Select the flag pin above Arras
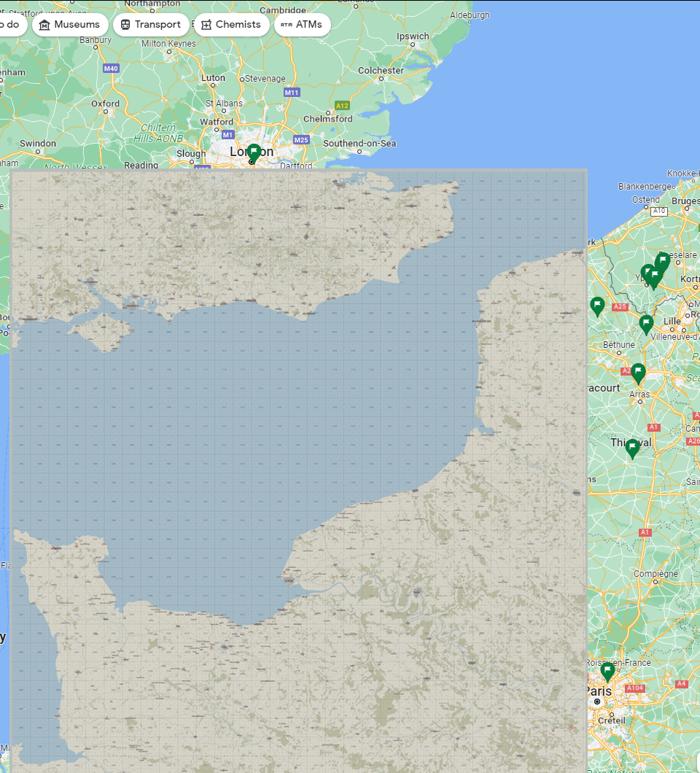Screen dimensions: 700x773 [x=638, y=373]
